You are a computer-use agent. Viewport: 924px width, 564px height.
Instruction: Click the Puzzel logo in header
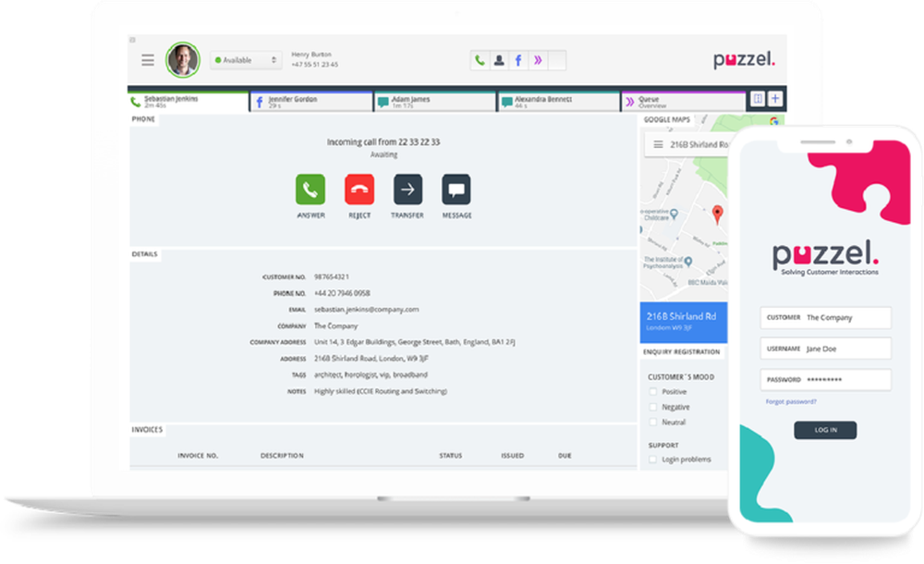click(x=744, y=59)
